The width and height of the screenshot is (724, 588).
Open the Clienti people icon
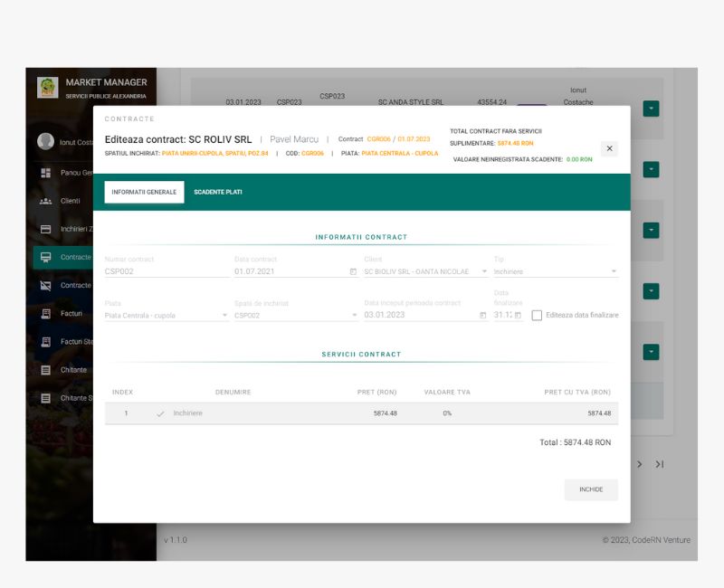(x=45, y=201)
